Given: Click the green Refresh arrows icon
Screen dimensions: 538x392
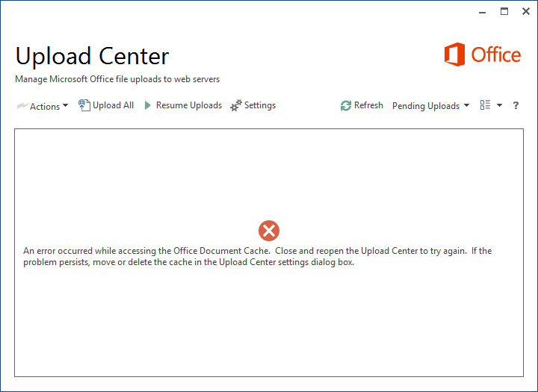Looking at the screenshot, I should (345, 106).
